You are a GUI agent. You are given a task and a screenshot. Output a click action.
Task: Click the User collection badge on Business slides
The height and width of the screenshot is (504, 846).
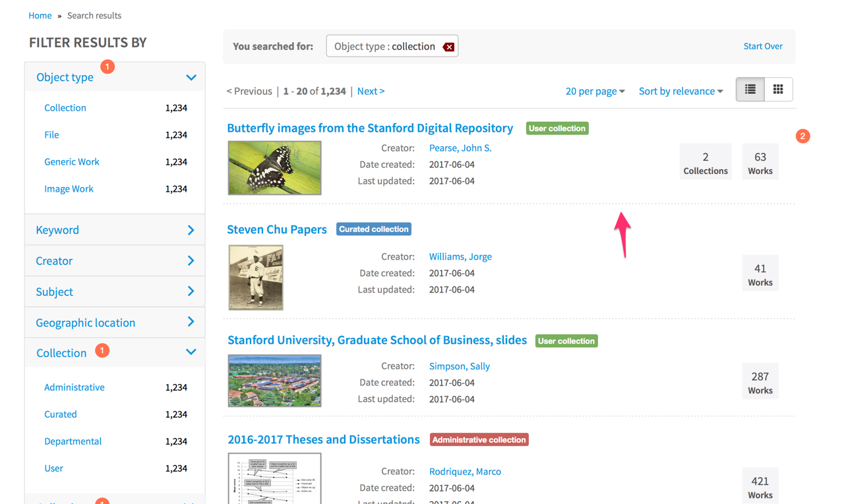click(x=566, y=341)
